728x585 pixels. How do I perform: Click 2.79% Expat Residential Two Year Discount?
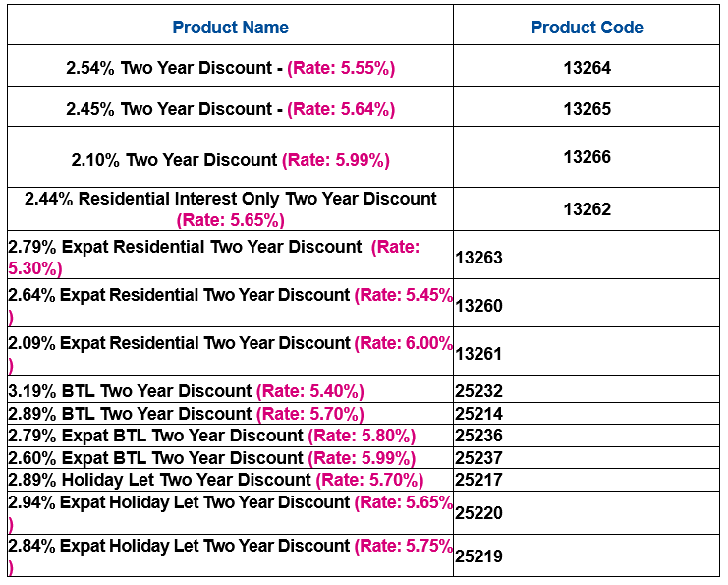tap(185, 247)
